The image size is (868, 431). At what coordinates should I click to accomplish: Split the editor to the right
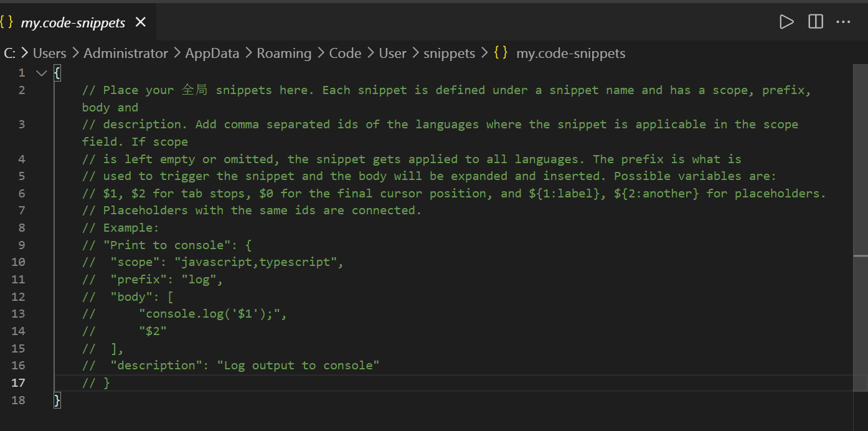click(x=815, y=22)
